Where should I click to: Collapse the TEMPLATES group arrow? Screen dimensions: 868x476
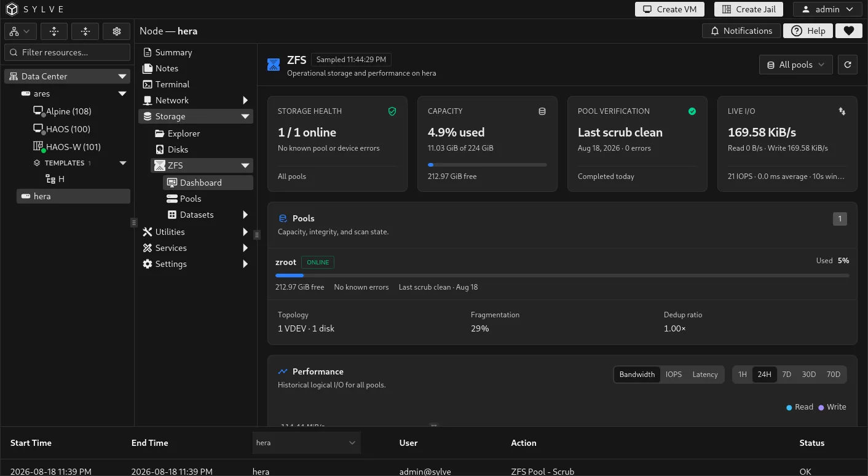(122, 163)
